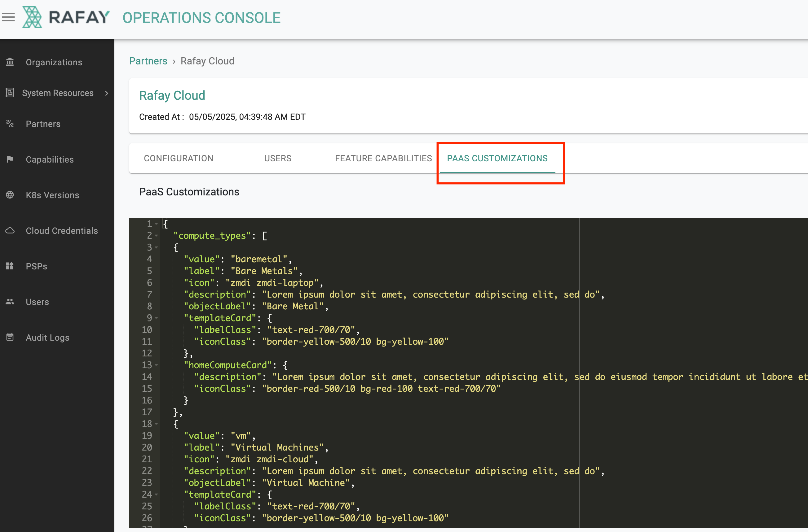Screen dimensions: 808x532
Task: Open PSPs in the sidebar
Action: click(x=36, y=266)
